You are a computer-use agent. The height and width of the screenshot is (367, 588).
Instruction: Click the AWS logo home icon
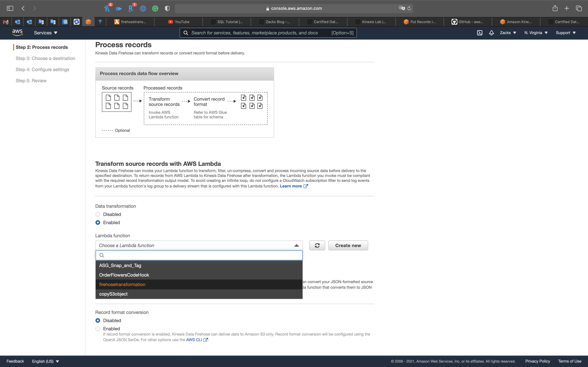point(17,33)
